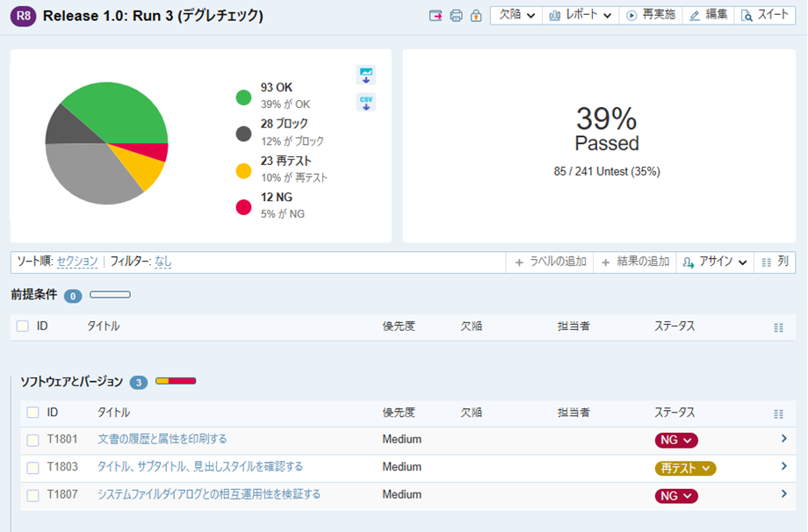Tick the checkbox for test T1801
This screenshot has height=532, width=808.
32,440
